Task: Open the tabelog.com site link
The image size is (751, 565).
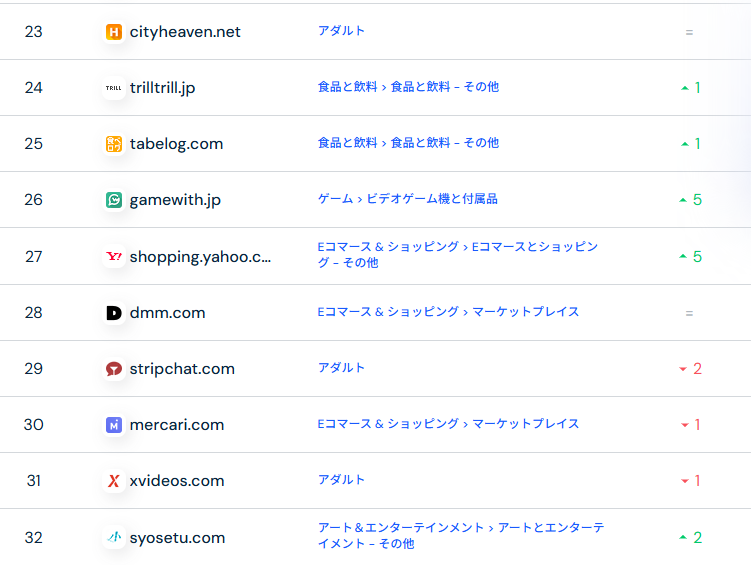Action: click(176, 144)
